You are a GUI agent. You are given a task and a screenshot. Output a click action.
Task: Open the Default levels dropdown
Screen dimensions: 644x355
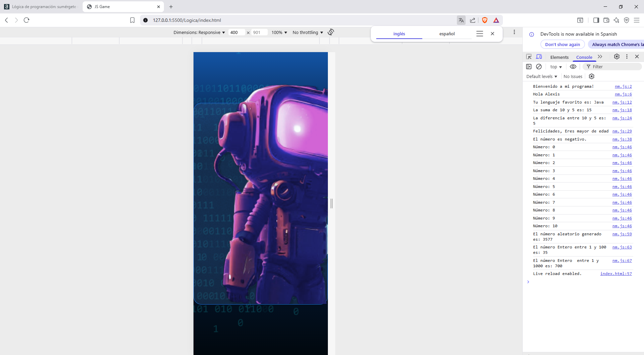pyautogui.click(x=542, y=77)
